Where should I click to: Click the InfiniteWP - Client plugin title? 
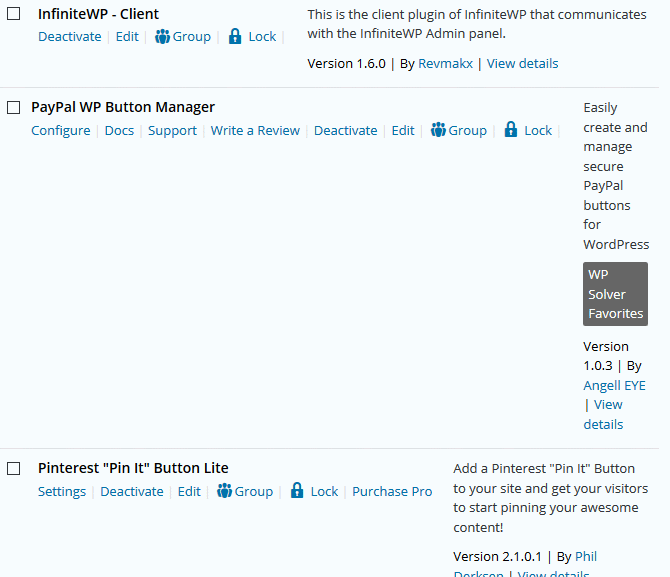[x=98, y=14]
